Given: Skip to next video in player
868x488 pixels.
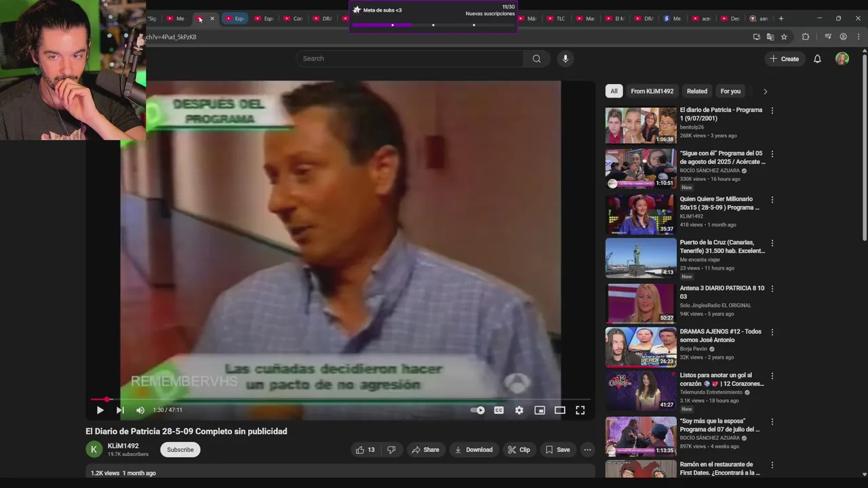Looking at the screenshot, I should 120,410.
